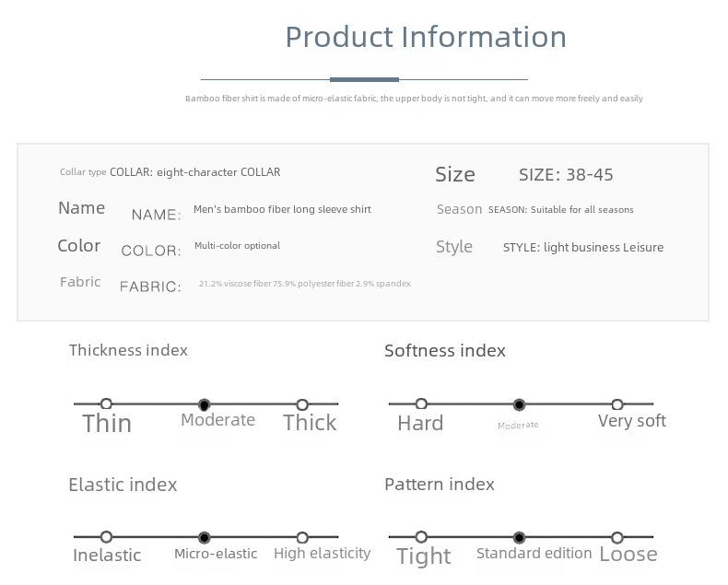
Task: Select the High elasticity marker
Action: pyautogui.click(x=302, y=538)
